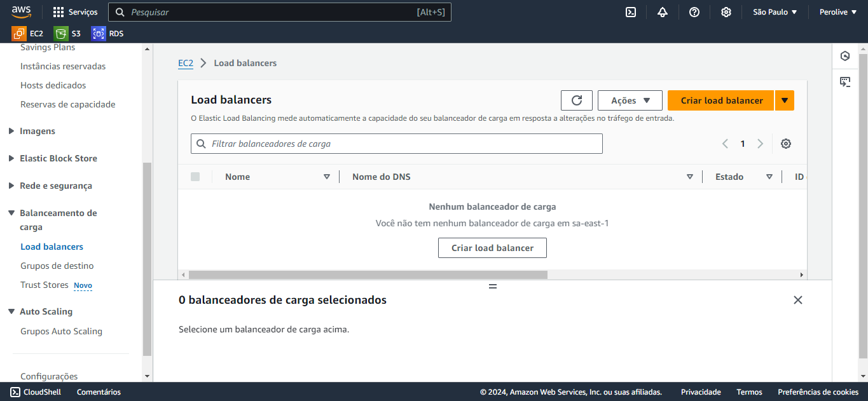Open Instâncias reservadas in sidebar
The image size is (868, 401).
(63, 66)
